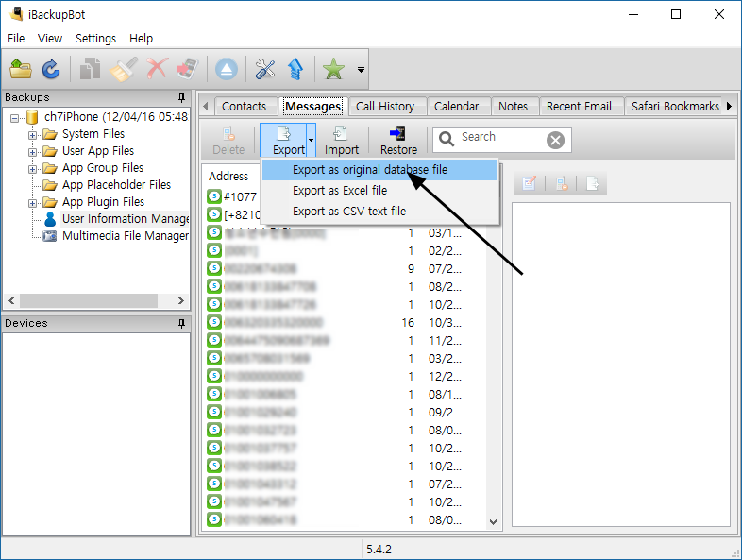The width and height of the screenshot is (742, 560).
Task: Pin the Devices panel
Action: 181,323
